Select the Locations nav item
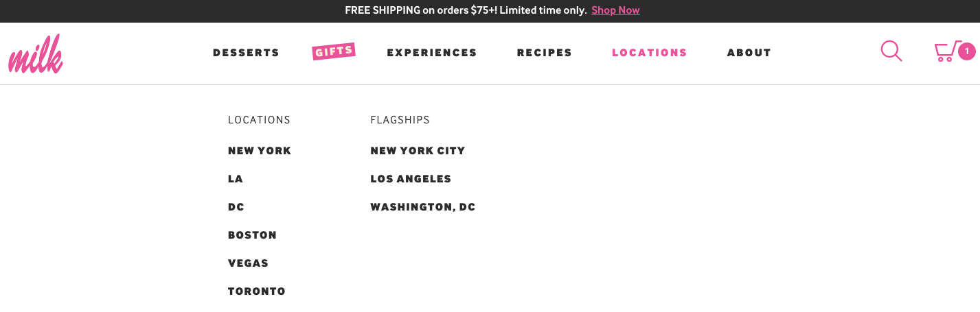 pyautogui.click(x=650, y=53)
